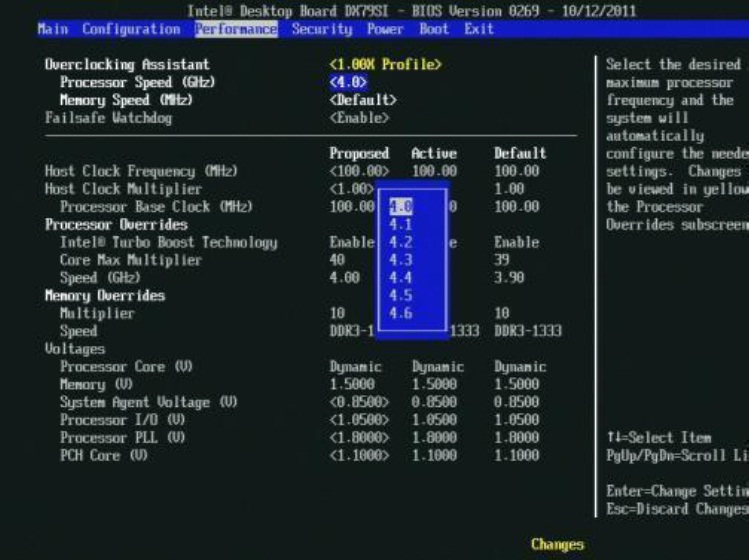Click the default Processor Core value Dynamic
The image size is (749, 560).
520,366
